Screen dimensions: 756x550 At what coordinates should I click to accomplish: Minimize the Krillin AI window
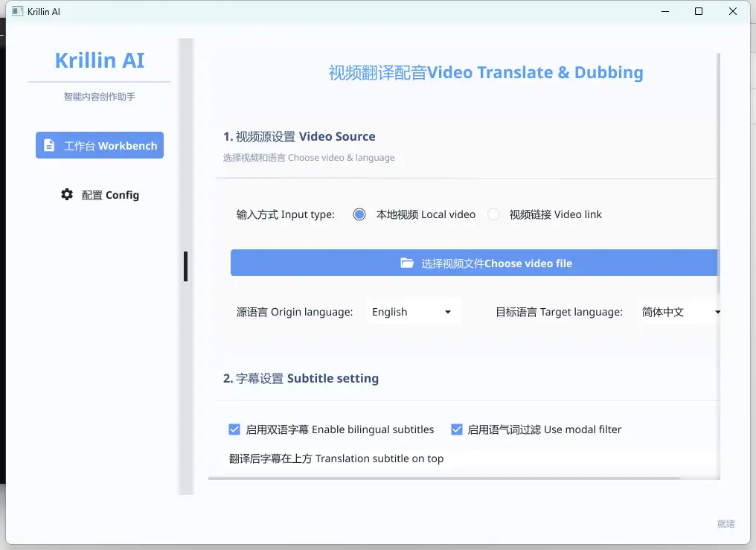(x=664, y=12)
